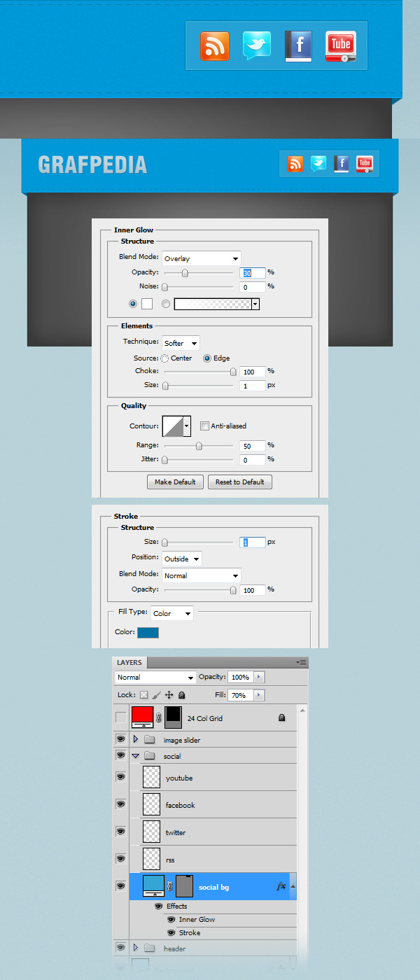The image size is (420, 980).
Task: Select the Edge source radio button
Action: 207,358
